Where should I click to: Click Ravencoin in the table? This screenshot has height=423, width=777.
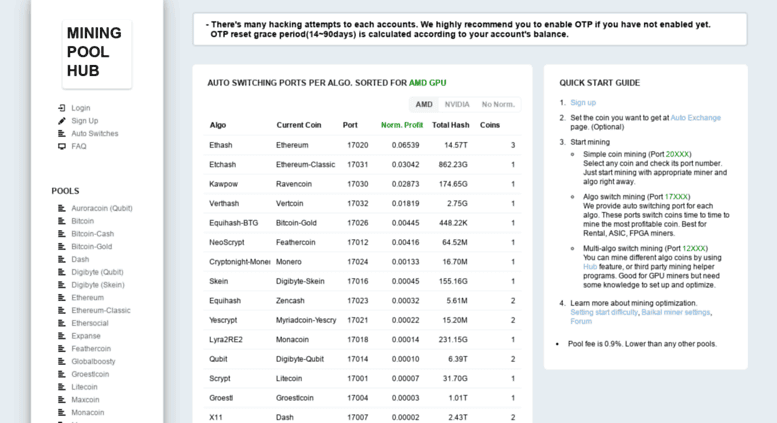[294, 184]
